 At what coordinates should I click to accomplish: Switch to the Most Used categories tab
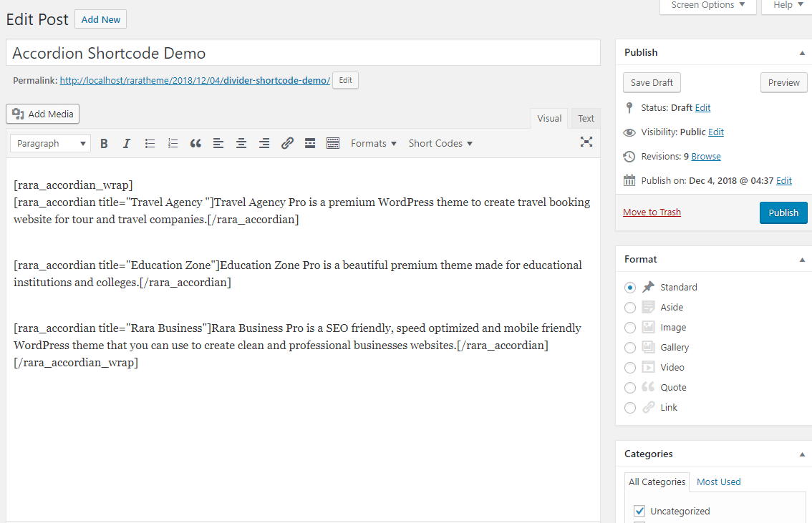(718, 482)
